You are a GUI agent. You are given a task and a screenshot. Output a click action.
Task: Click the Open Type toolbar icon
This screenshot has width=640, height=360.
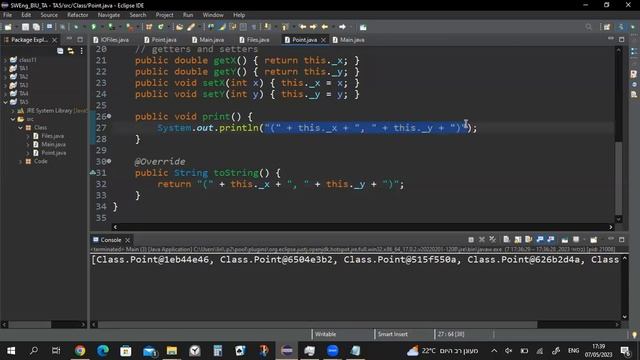click(x=180, y=27)
